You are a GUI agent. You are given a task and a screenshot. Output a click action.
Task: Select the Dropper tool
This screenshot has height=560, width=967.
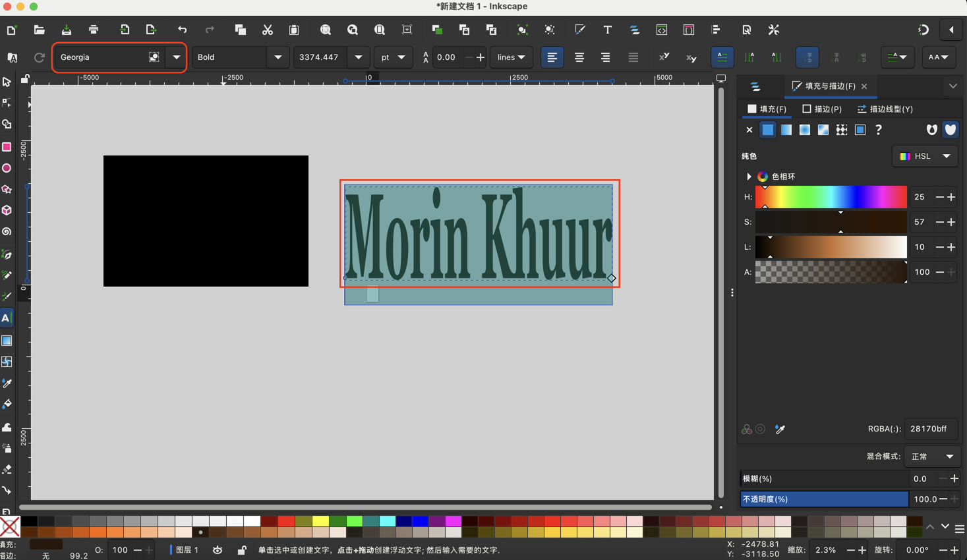coord(7,382)
